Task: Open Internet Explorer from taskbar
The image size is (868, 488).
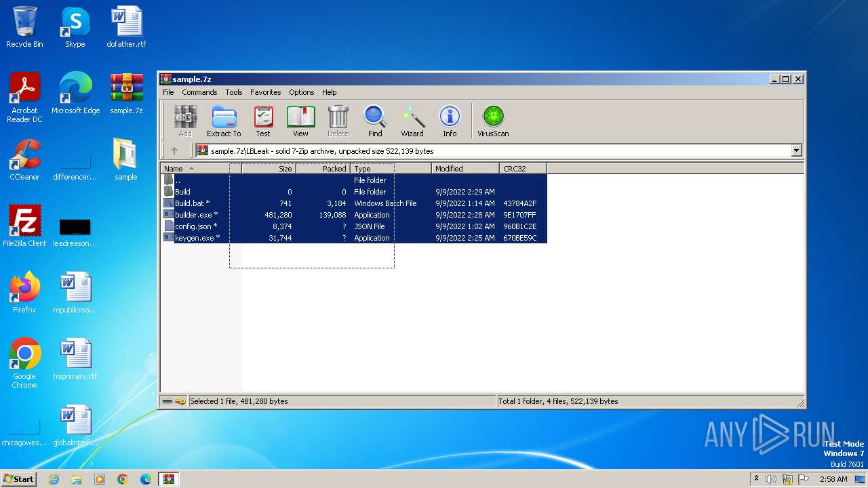Action: pos(54,479)
